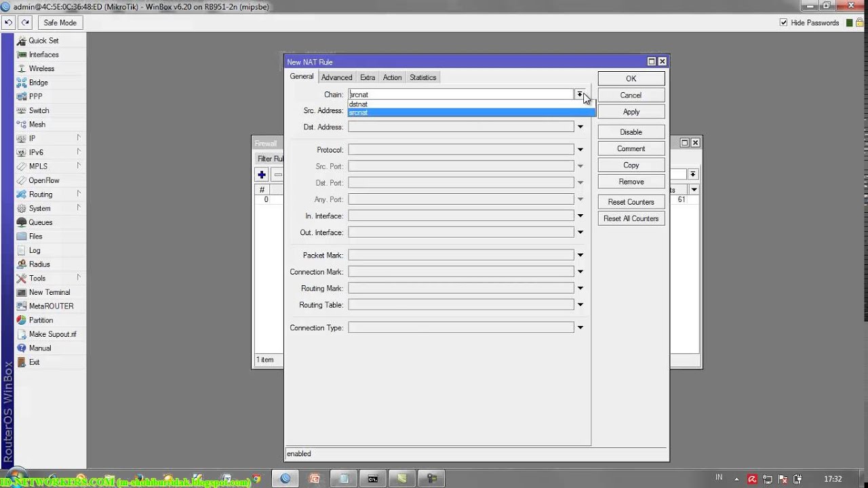Open Quick Set in sidebar
The width and height of the screenshot is (868, 488).
coord(44,41)
